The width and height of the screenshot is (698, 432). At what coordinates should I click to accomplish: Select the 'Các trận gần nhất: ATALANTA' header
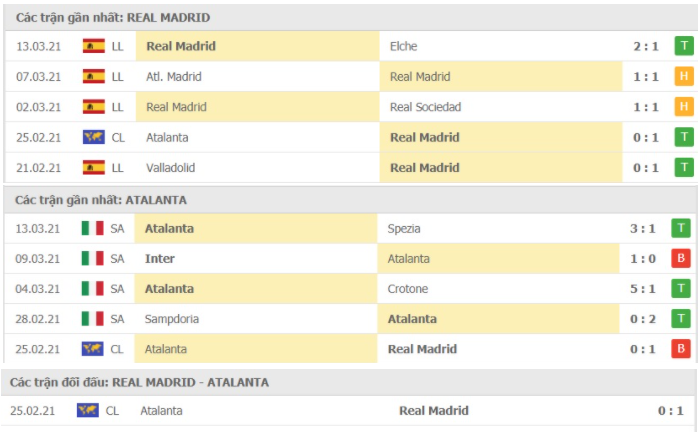click(100, 200)
